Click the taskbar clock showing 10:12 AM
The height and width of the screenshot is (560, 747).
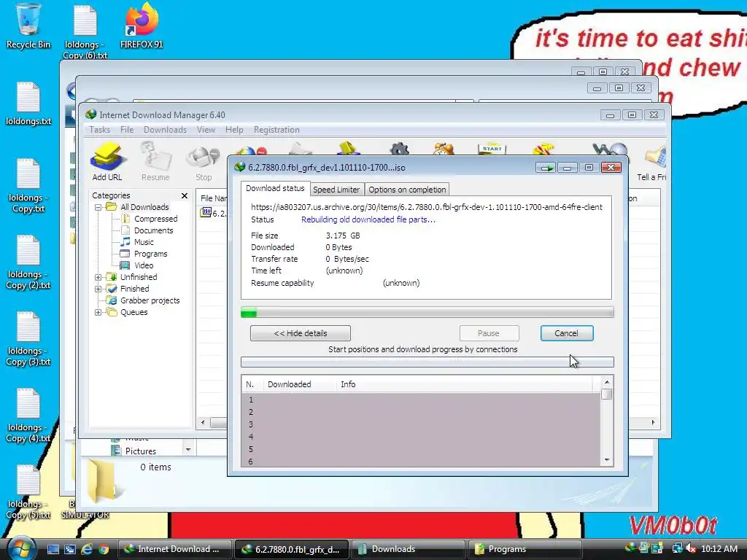click(x=719, y=549)
